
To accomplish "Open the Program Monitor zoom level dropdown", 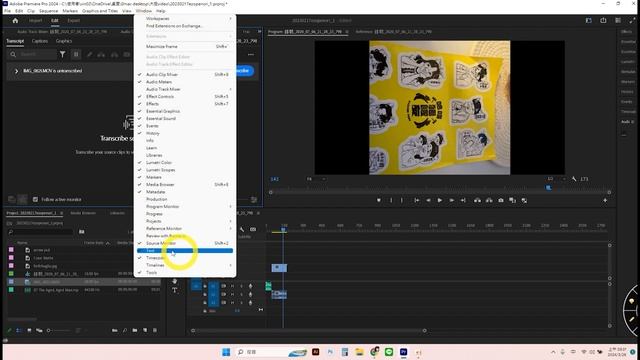I will 316,179.
